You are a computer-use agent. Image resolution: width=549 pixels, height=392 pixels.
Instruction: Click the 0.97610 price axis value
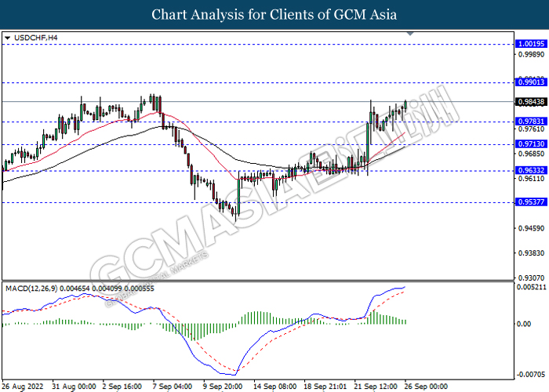(x=531, y=129)
